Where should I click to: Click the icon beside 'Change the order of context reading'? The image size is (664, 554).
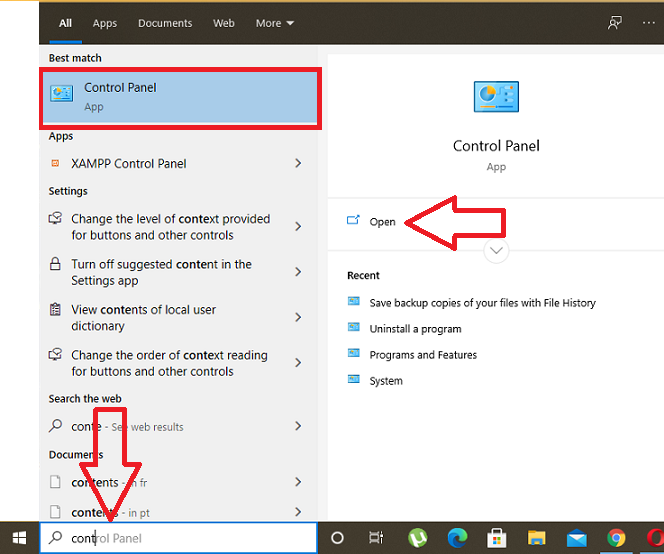tap(55, 354)
